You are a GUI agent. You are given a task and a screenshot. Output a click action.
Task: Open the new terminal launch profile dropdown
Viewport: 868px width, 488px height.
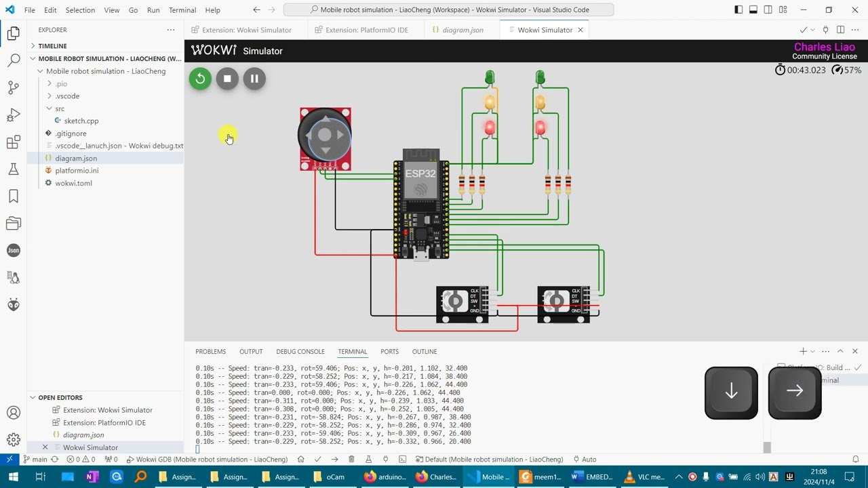point(812,352)
